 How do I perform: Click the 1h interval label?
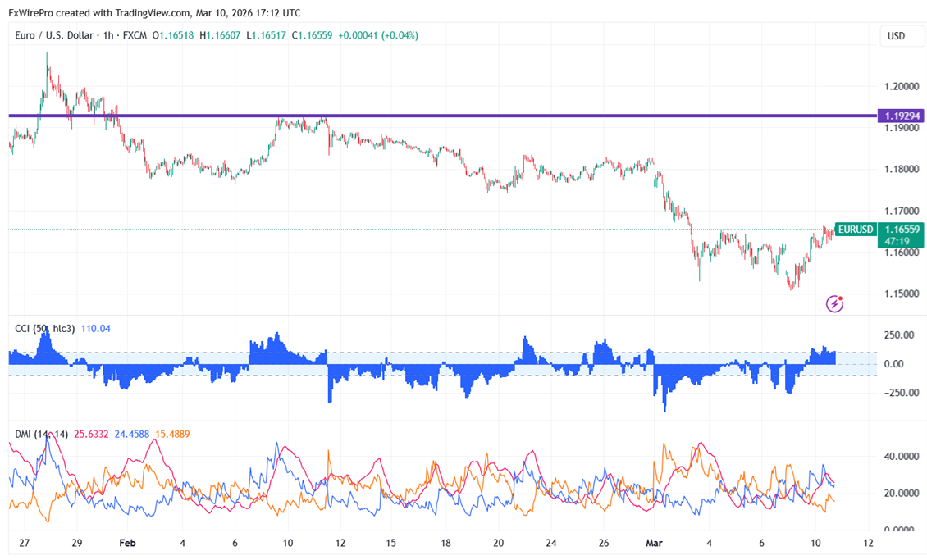click(108, 35)
